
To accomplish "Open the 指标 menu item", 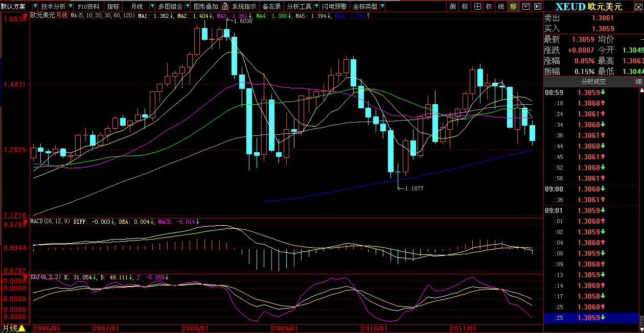I will pos(113,7).
